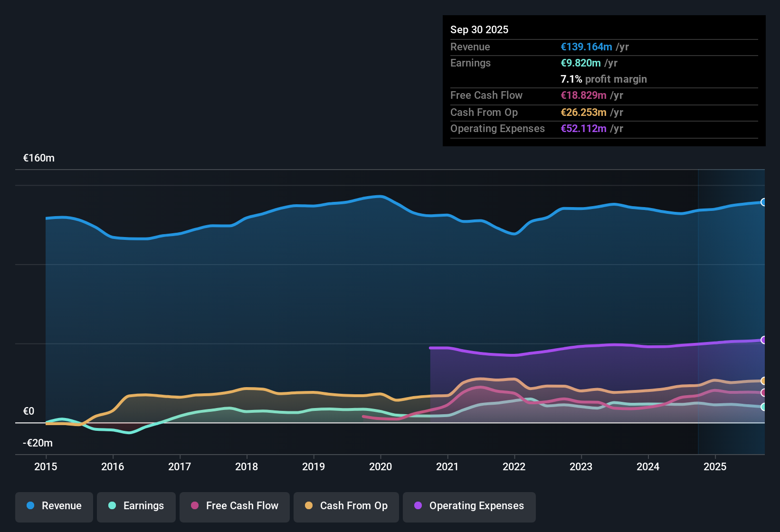
Task: Click the Sep 30 2025 tooltip header
Action: [479, 29]
